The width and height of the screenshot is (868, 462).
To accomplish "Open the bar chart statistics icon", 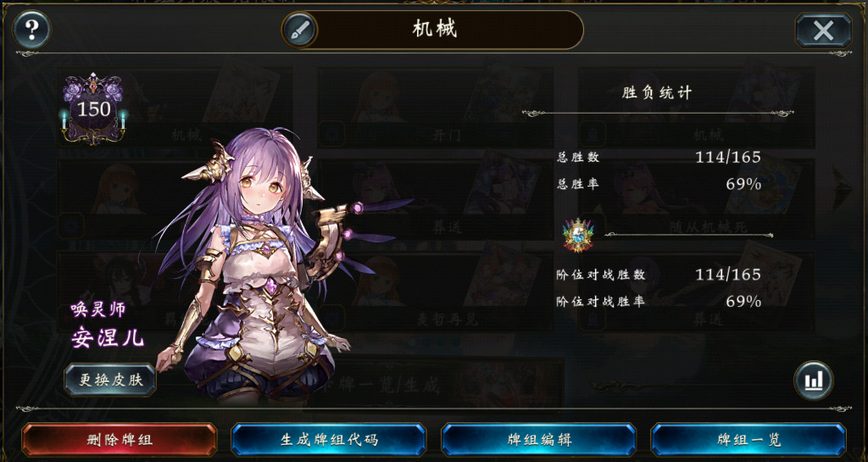I will click(813, 380).
